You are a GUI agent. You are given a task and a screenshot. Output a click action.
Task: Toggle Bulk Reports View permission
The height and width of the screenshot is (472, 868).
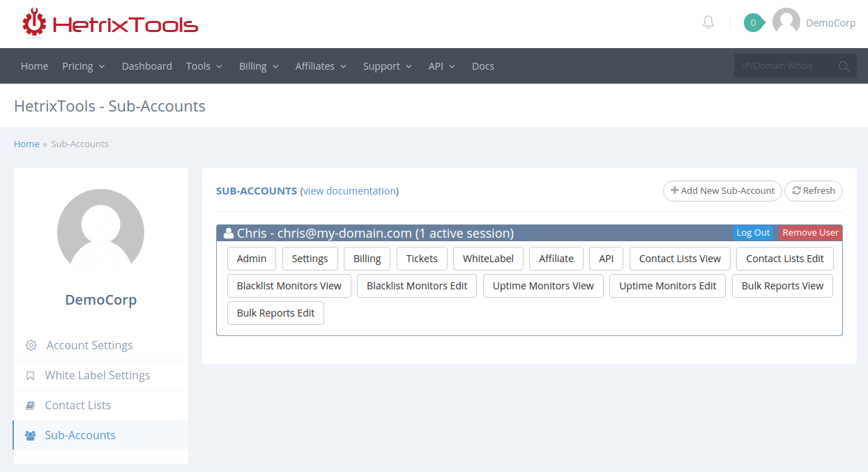[782, 285]
